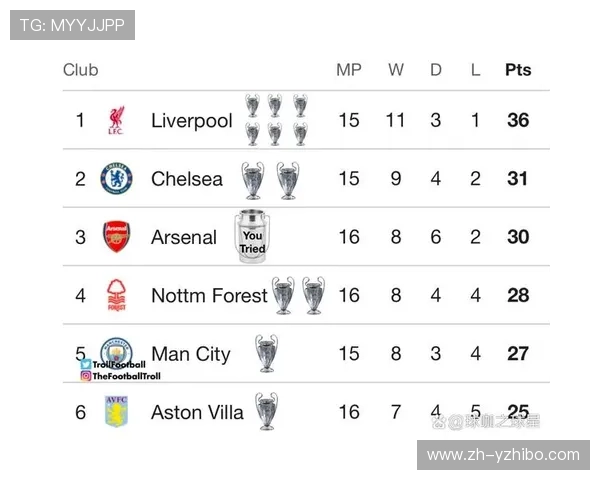
Task: Click Liverpool's 36 points value
Action: [518, 121]
